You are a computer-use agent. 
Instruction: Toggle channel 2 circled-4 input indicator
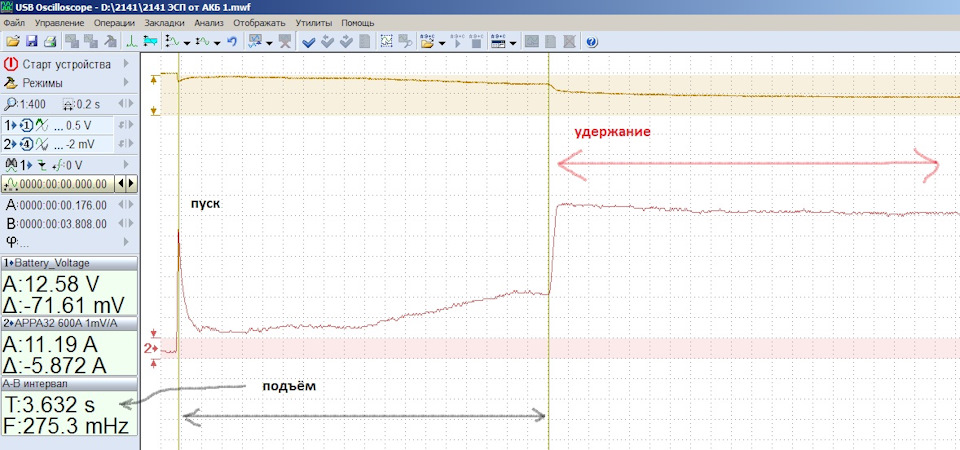[26, 144]
